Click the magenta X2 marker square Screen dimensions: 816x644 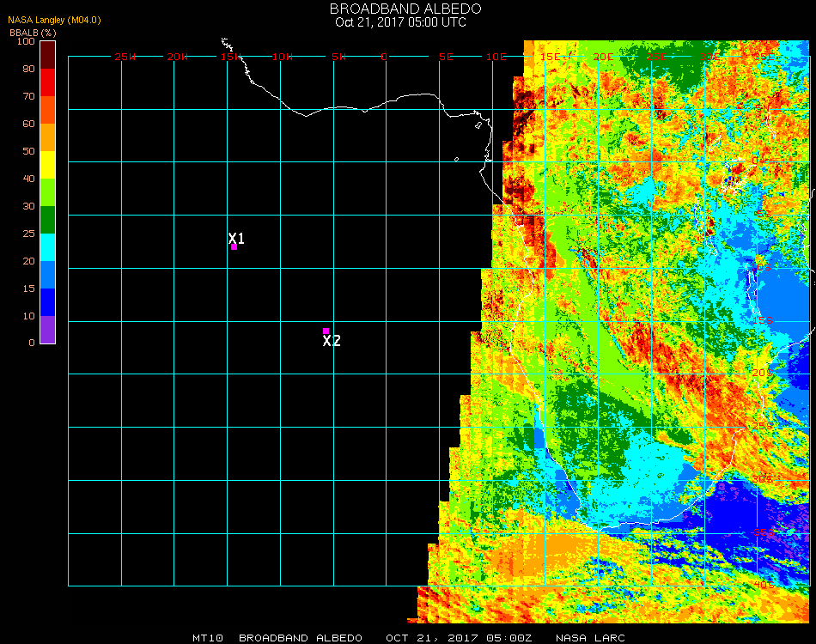coord(326,331)
